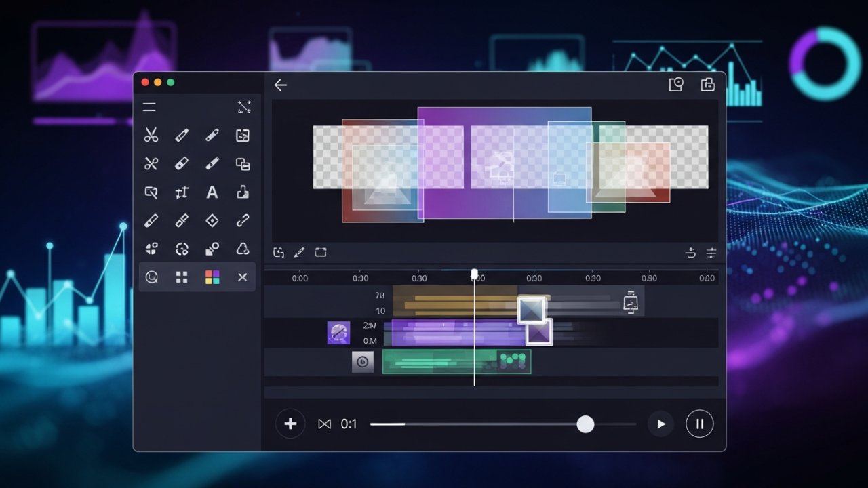Click the overlapping layers duplicate icon

pos(243,164)
